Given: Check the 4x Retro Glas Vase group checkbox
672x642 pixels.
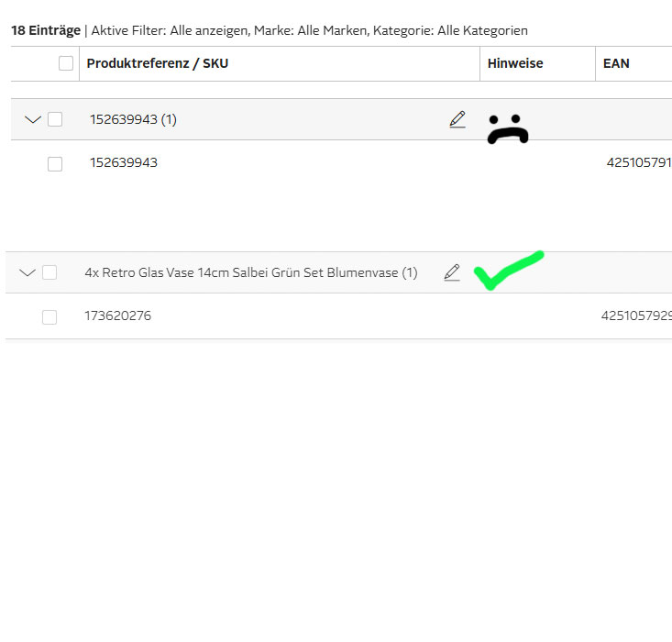Looking at the screenshot, I should point(50,272).
